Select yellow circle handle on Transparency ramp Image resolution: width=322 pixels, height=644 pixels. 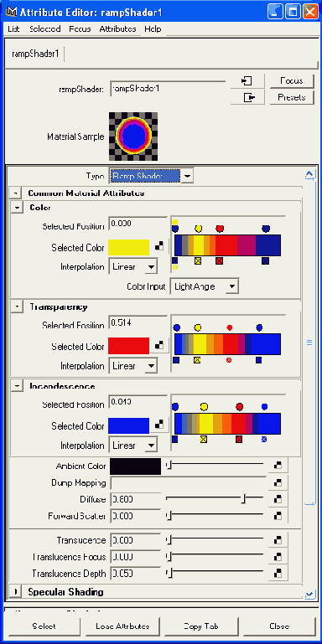197,327
